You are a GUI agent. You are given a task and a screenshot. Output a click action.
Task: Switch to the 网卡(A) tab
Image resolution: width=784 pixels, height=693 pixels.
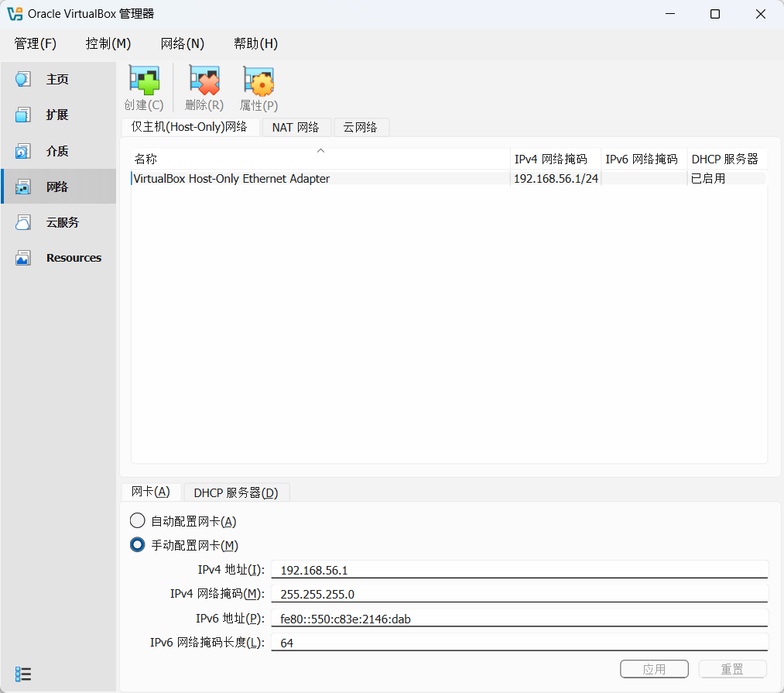[x=150, y=492]
